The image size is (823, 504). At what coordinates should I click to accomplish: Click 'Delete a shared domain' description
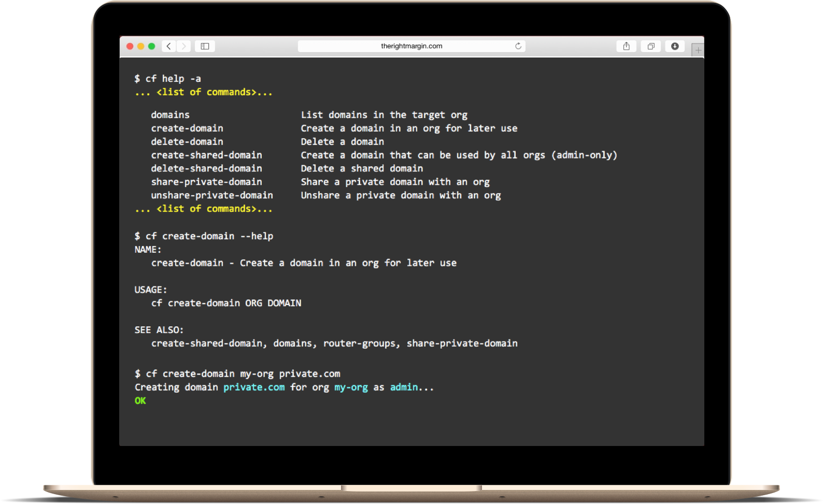[362, 169]
